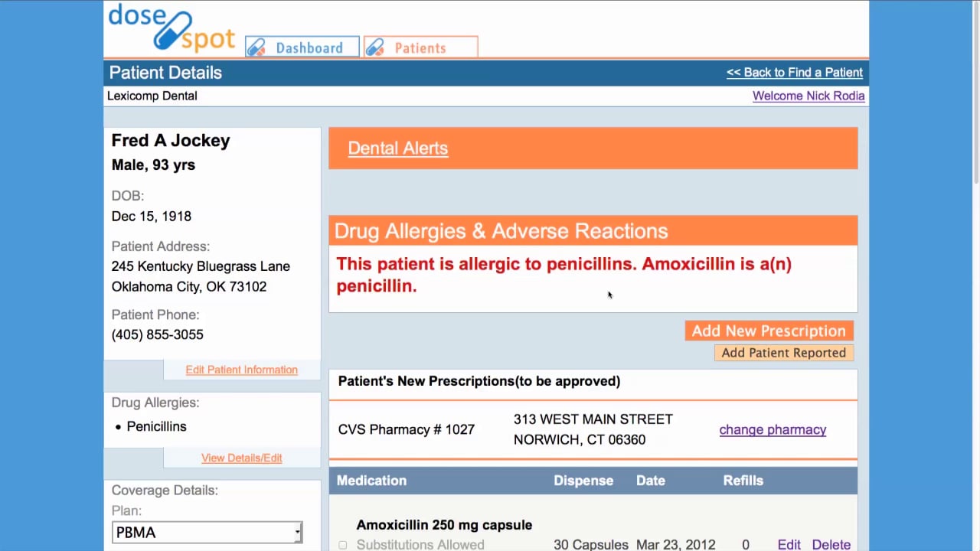Click the change pharmacy link
The width and height of the screenshot is (980, 551).
click(773, 429)
